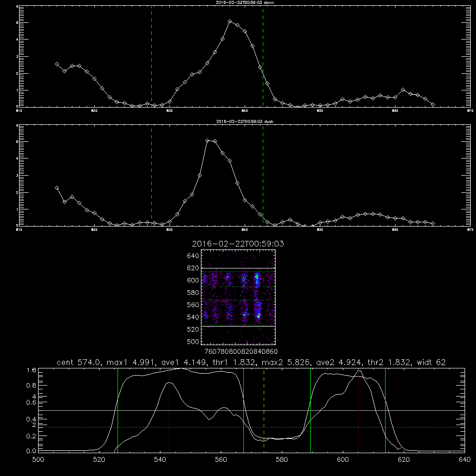Select the red dotted peak line near 543
The height and width of the screenshot is (476, 476).
point(169,410)
